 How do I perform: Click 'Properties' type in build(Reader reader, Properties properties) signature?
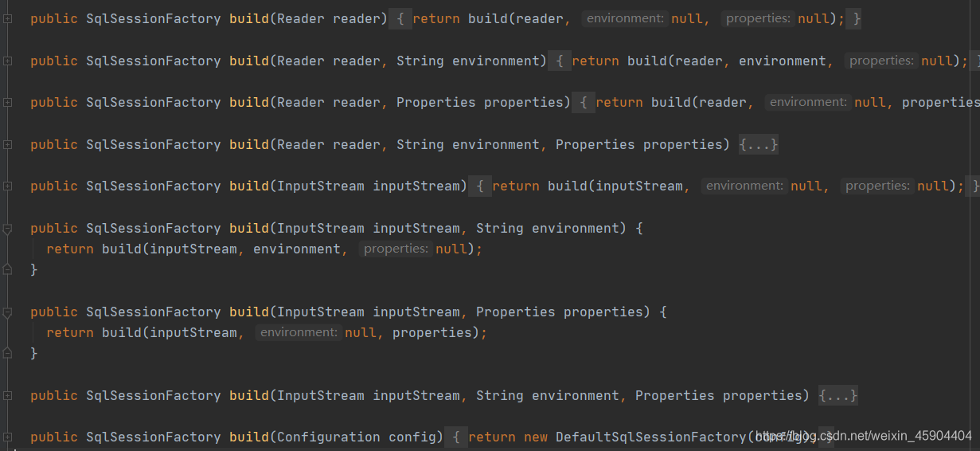436,103
